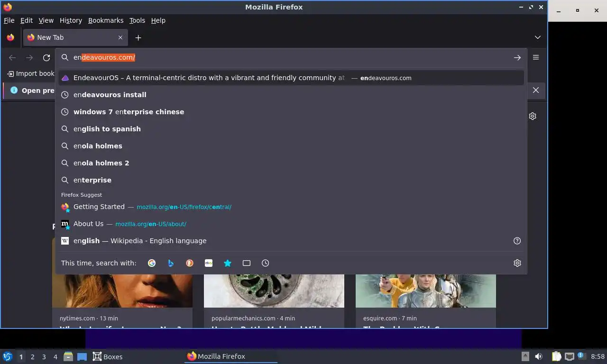
Task: Click the show desktop icon in taskbar
Action: (82, 356)
